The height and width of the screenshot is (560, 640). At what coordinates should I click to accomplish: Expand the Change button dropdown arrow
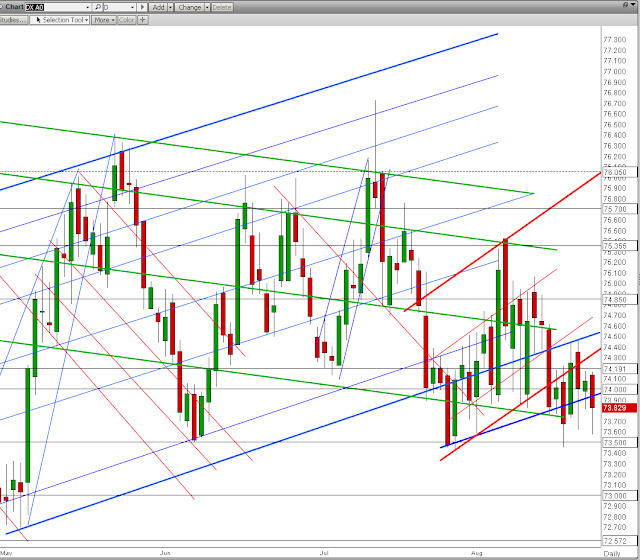pos(207,7)
